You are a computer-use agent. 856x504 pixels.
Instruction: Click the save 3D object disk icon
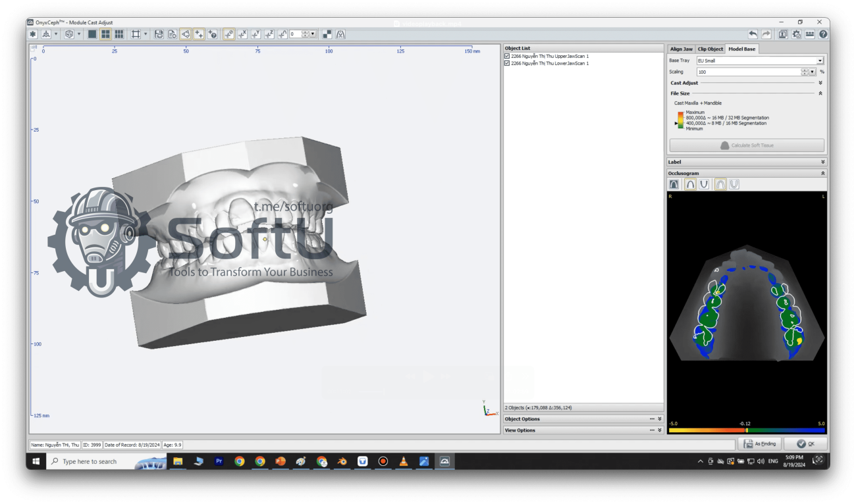tap(159, 34)
